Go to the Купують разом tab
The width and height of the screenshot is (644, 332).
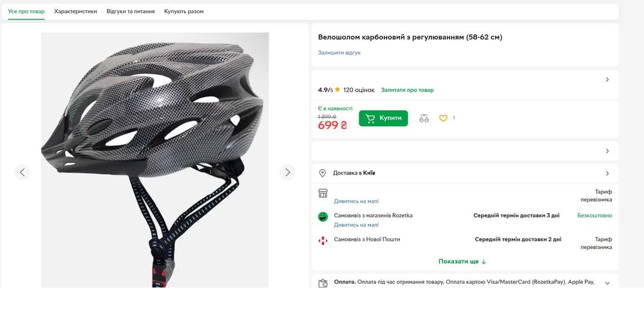(x=184, y=12)
